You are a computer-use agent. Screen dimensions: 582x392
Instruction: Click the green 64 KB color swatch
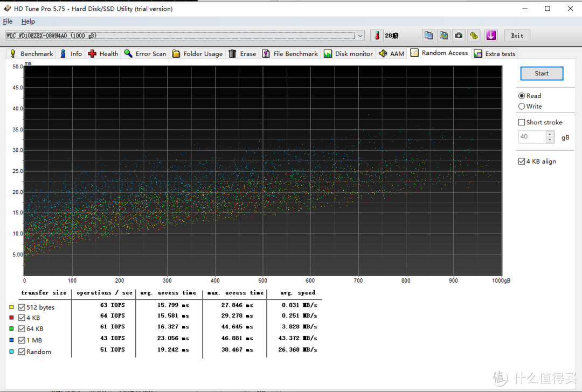tap(11, 328)
